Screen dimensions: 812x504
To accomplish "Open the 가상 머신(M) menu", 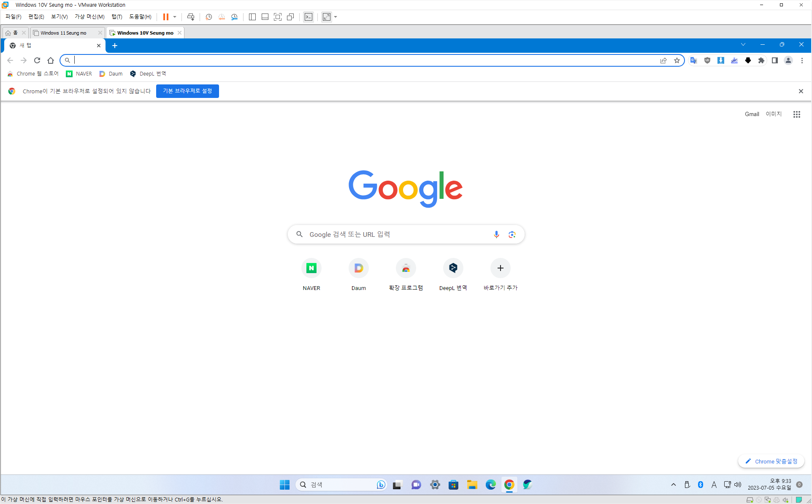I will pyautogui.click(x=89, y=17).
